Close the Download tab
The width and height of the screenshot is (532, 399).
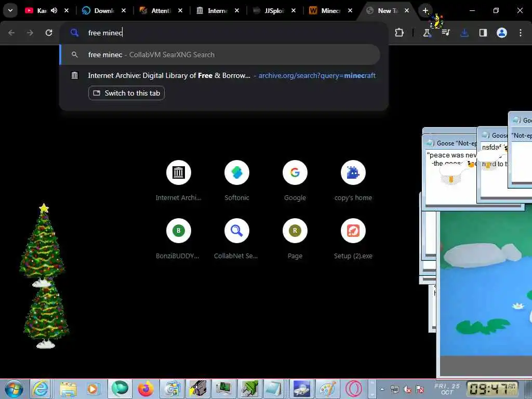point(124,10)
